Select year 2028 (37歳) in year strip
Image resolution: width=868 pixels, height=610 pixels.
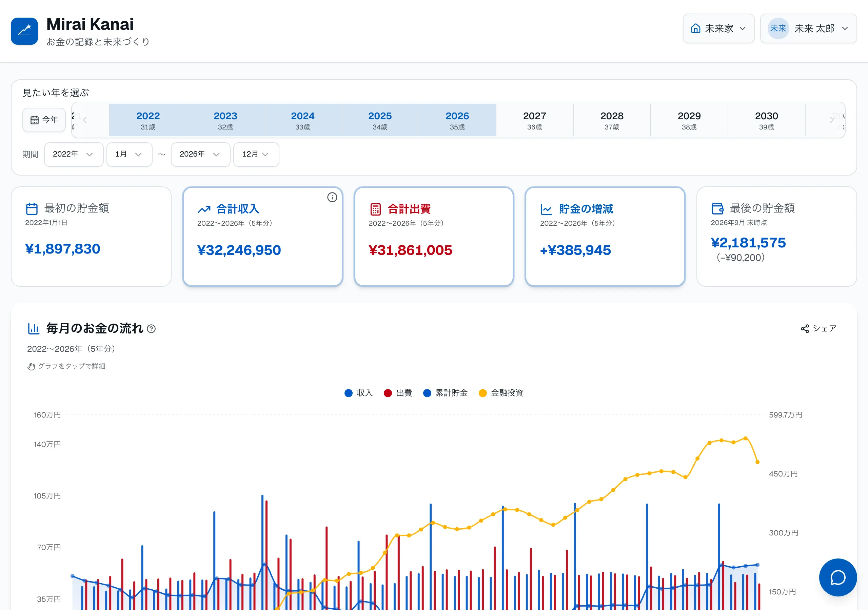(612, 120)
